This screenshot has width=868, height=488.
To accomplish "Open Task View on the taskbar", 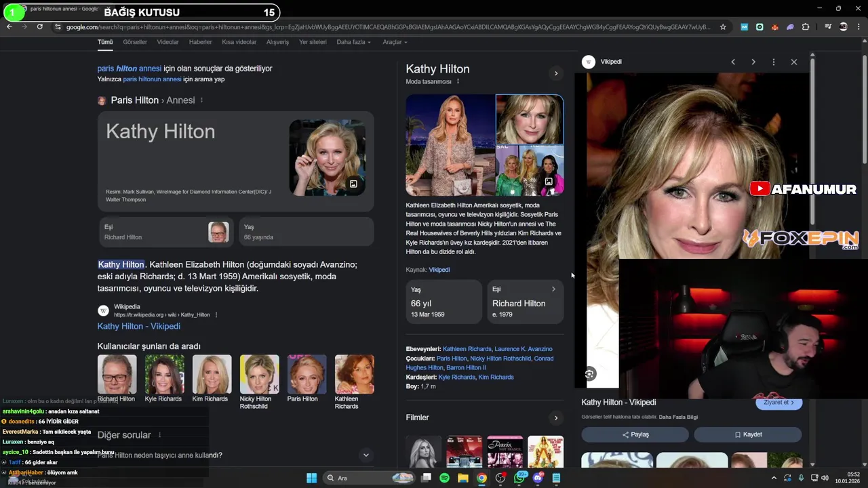I will tap(426, 478).
